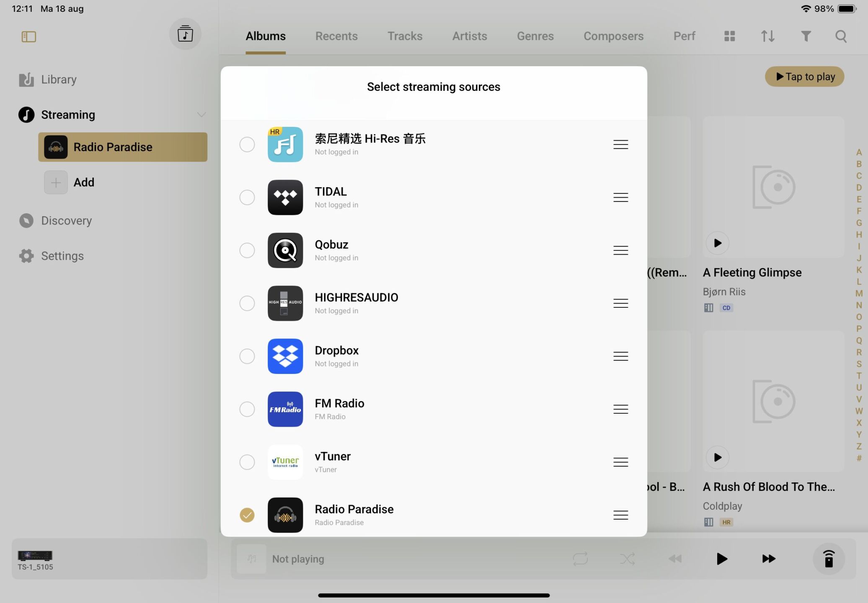868x603 pixels.
Task: Toggle shuffle mode in player bar
Action: coord(627,559)
